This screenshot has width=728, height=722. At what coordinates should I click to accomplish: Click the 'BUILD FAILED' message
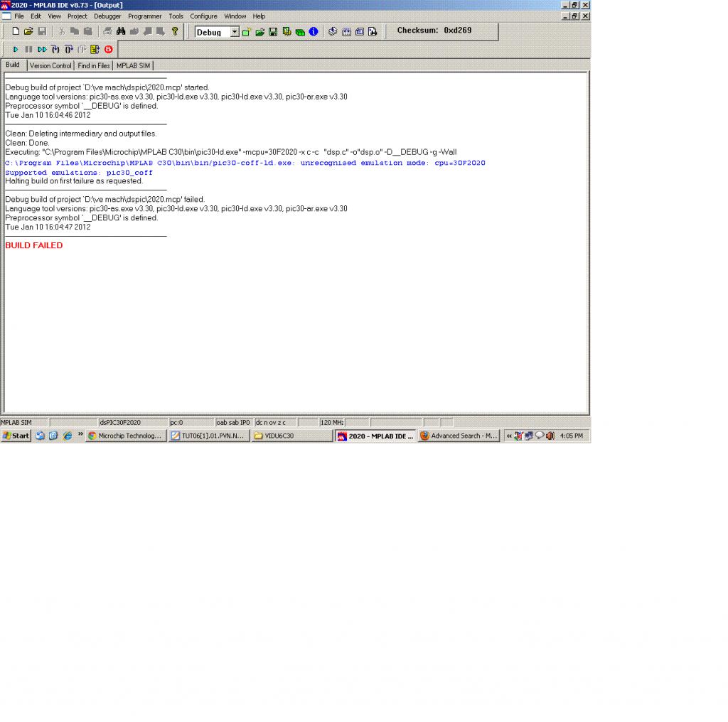(34, 245)
